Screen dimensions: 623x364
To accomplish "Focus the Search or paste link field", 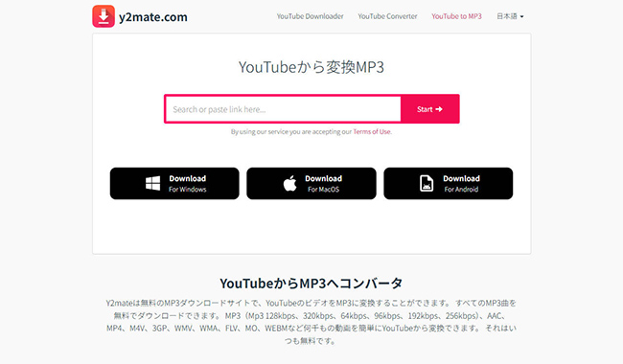I will (x=283, y=109).
